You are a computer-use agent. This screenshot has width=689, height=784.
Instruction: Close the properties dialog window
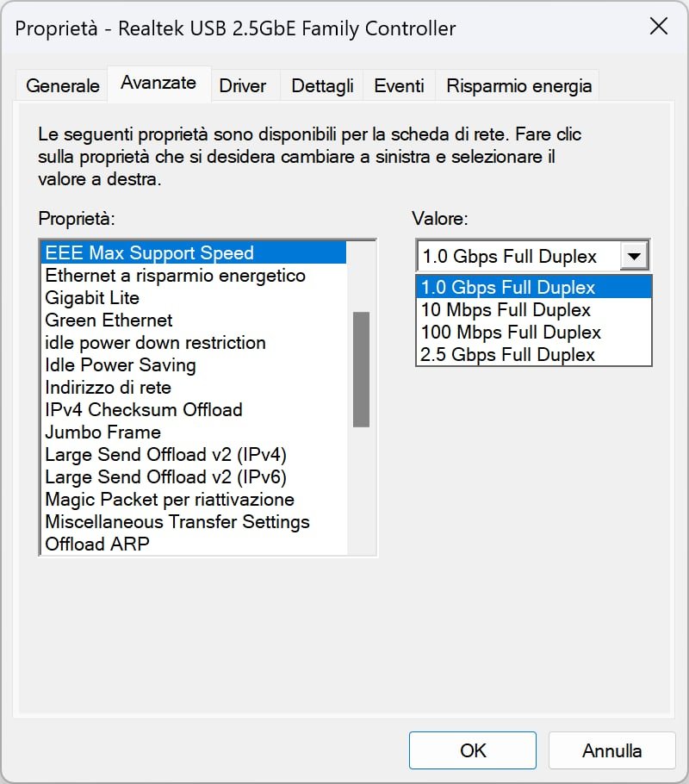pos(659,26)
